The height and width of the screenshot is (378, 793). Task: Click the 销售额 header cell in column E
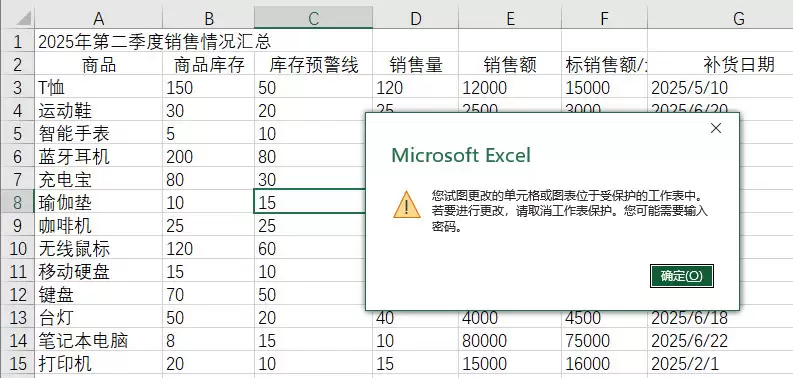pyautogui.click(x=510, y=64)
